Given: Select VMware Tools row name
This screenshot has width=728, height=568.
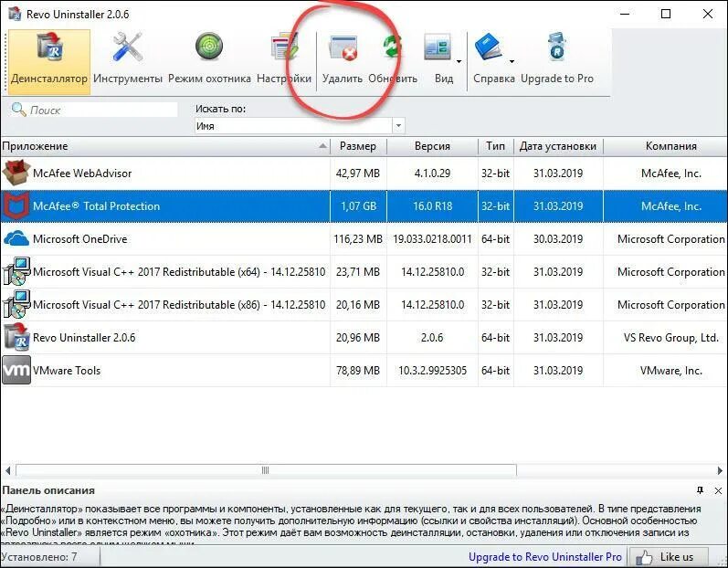Looking at the screenshot, I should click(67, 371).
